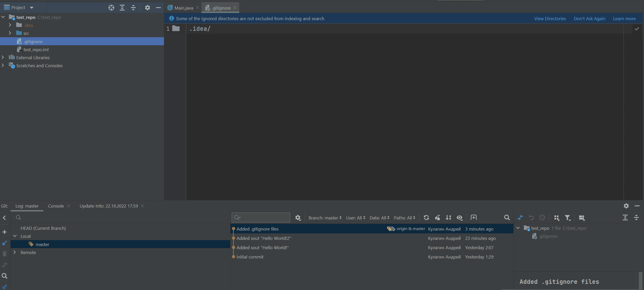The height and width of the screenshot is (290, 644).
Task: Open View Options eye menu
Action: click(460, 218)
